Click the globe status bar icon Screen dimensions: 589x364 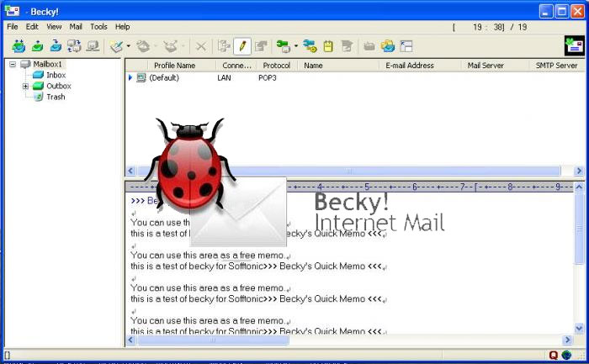(566, 355)
